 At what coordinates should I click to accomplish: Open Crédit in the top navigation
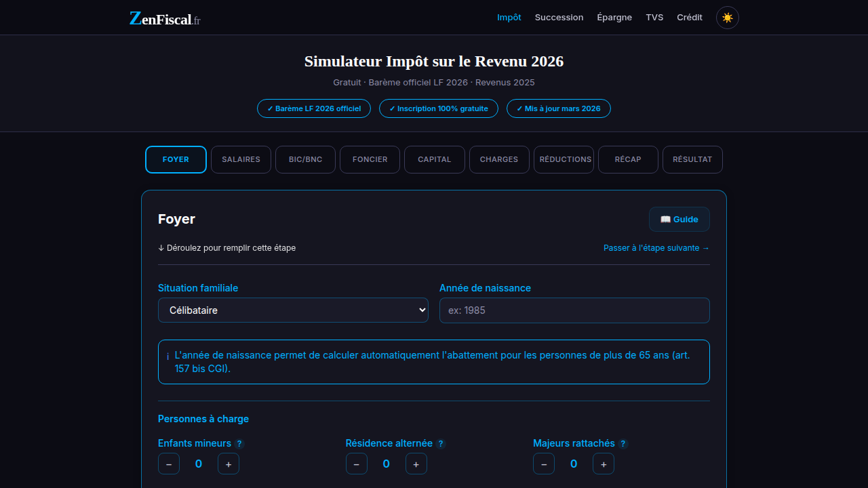(690, 18)
